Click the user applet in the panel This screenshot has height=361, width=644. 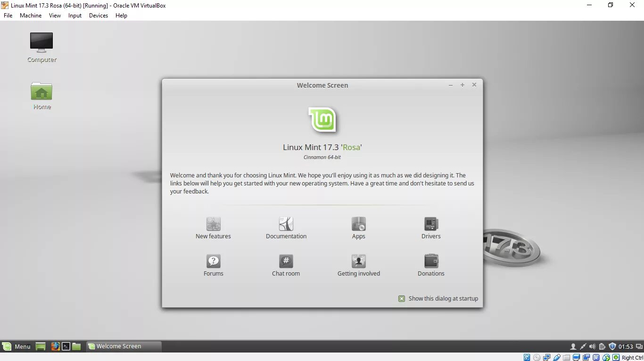point(573,347)
